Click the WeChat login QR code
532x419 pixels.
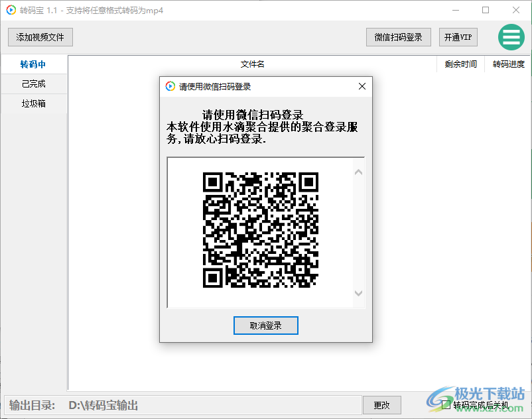261,230
